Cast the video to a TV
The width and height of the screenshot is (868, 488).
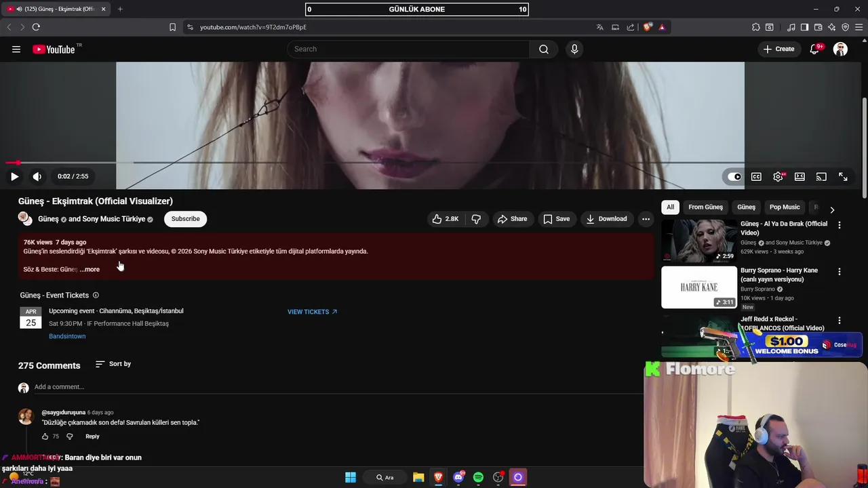pyautogui.click(x=821, y=176)
